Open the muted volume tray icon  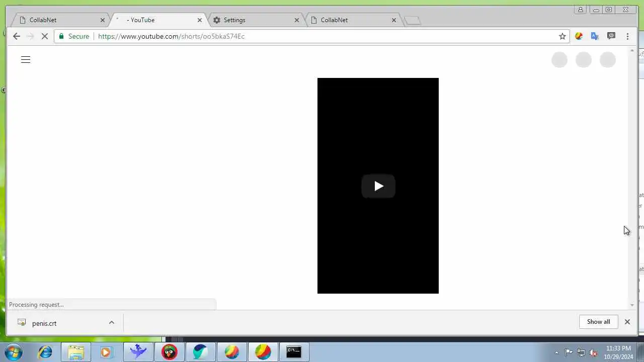point(593,352)
